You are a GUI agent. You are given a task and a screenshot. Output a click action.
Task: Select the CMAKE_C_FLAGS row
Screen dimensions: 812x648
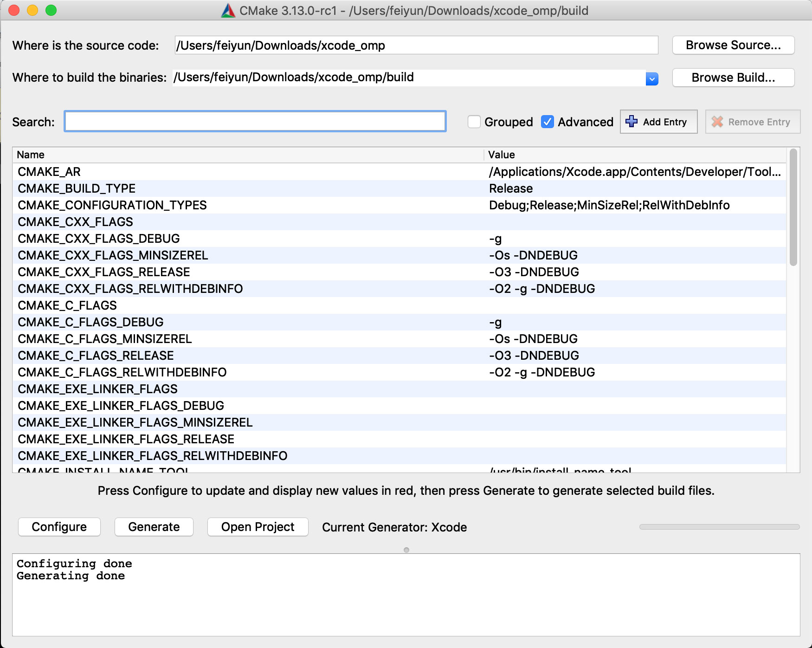click(x=400, y=305)
